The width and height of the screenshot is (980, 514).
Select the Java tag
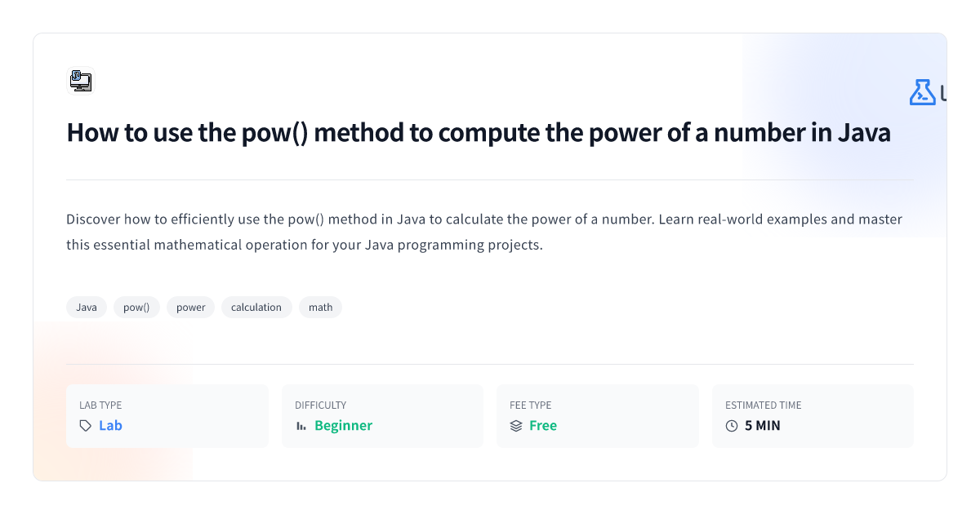pyautogui.click(x=87, y=308)
